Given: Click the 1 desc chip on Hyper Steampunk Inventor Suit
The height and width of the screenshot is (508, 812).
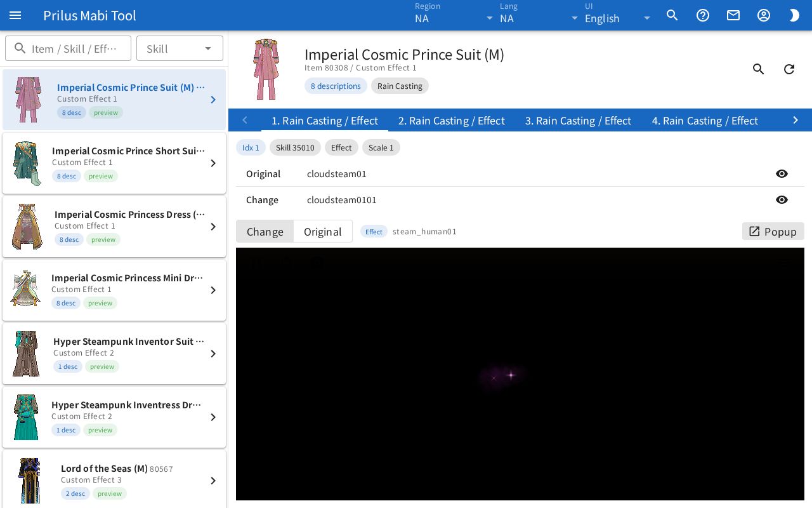Looking at the screenshot, I should tap(68, 366).
